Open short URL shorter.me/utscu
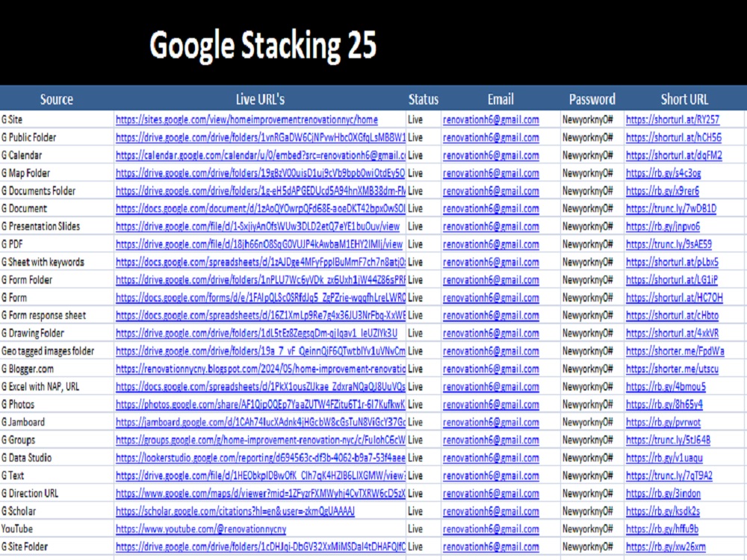Viewport: 747px width, 560px height. (x=672, y=369)
